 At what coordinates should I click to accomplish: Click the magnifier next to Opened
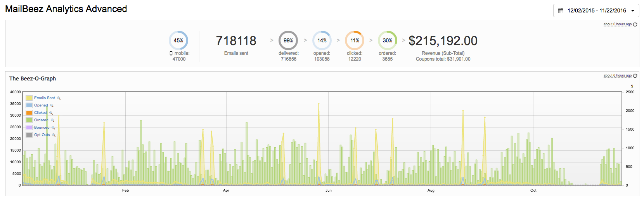(x=52, y=106)
